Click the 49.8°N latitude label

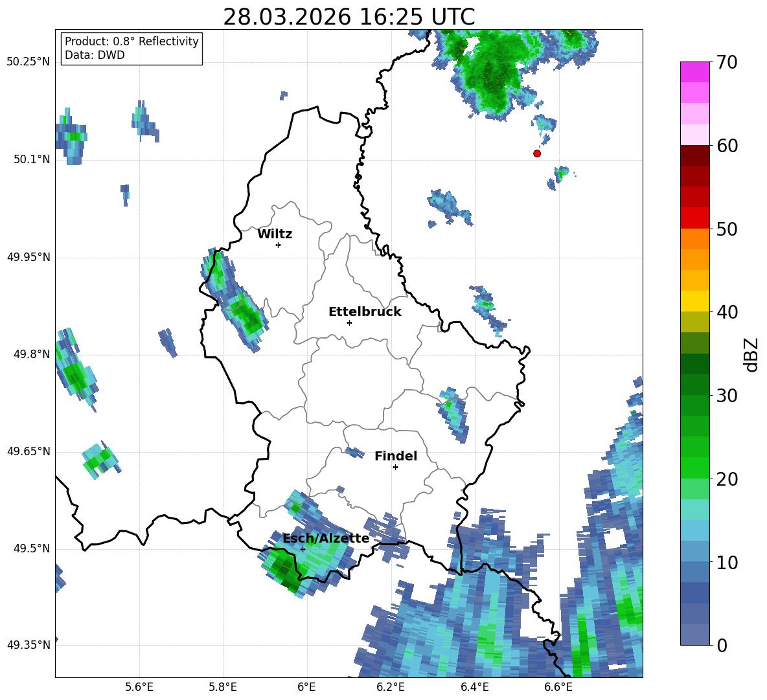coord(31,354)
